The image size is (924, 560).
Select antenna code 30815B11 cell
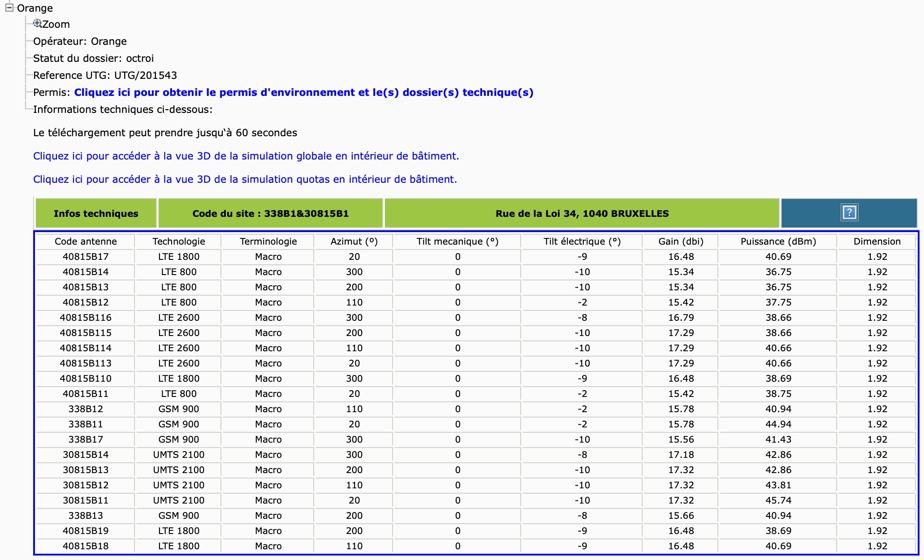tap(86, 500)
